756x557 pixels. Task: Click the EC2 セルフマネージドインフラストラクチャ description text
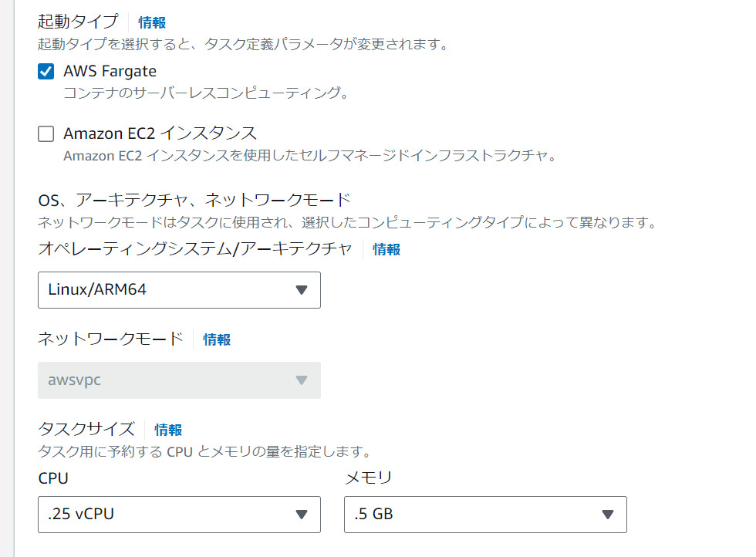click(x=309, y=156)
